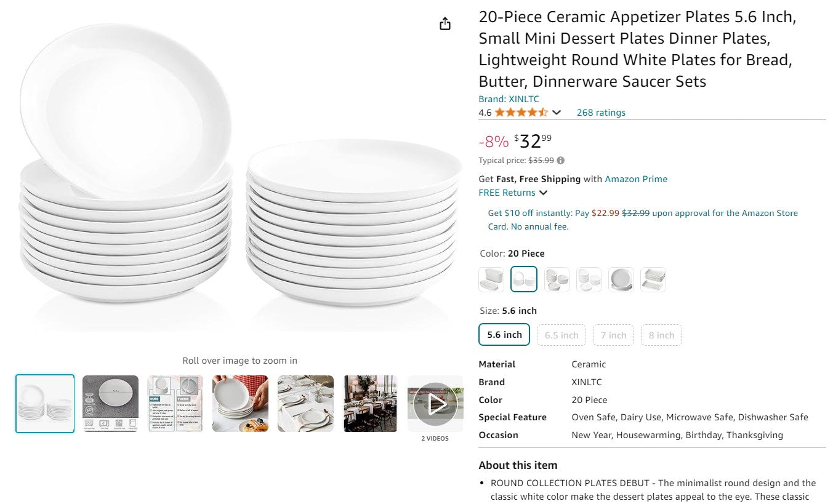Select the 8 inch size option
This screenshot has height=504, width=833.
(x=661, y=335)
